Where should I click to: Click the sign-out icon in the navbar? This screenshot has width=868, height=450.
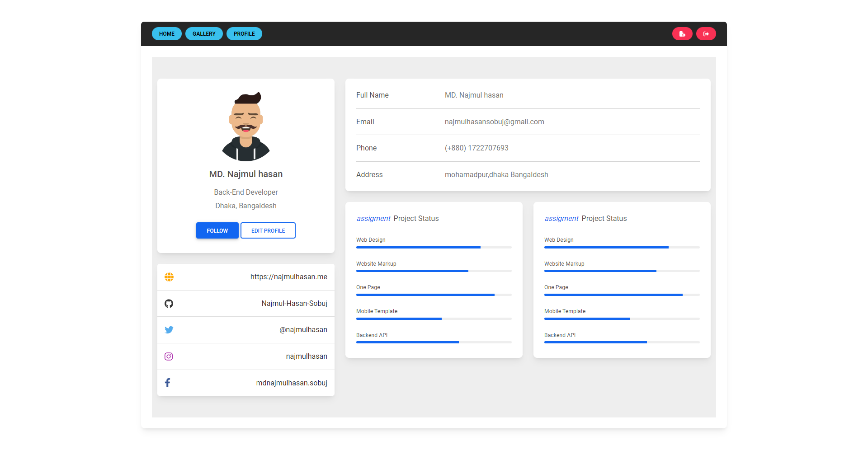706,33
